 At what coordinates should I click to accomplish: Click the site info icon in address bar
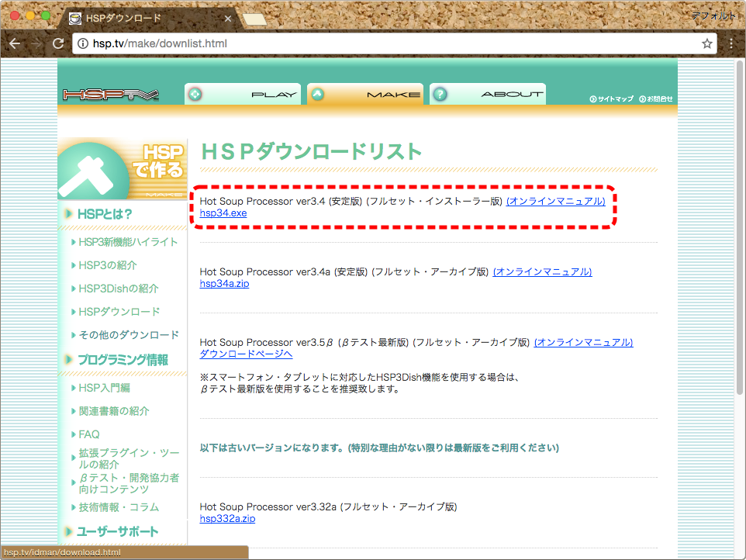tap(83, 43)
